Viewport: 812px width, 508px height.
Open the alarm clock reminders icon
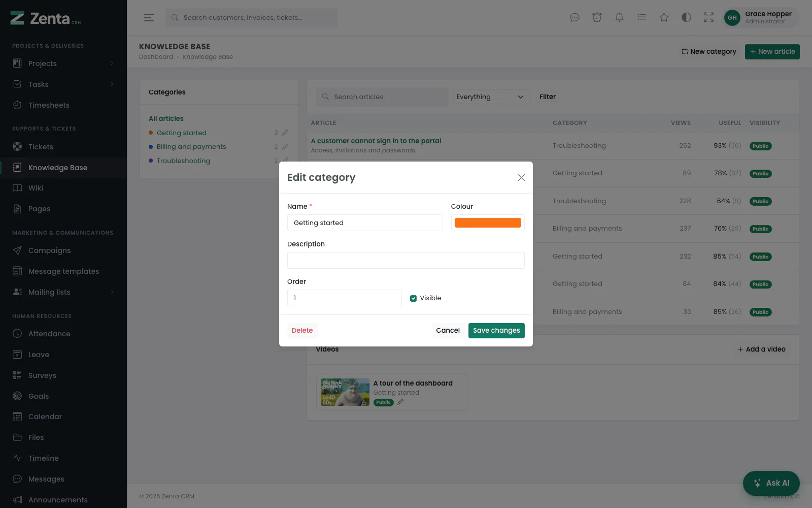597,18
